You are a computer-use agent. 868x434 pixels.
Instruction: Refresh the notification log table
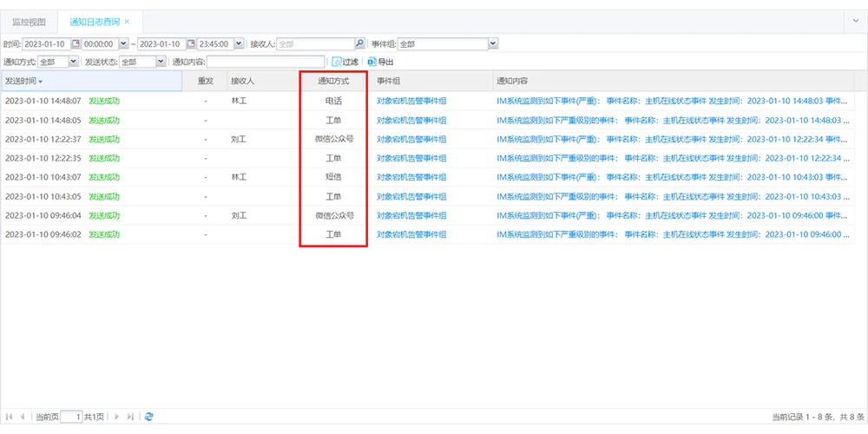tap(149, 417)
